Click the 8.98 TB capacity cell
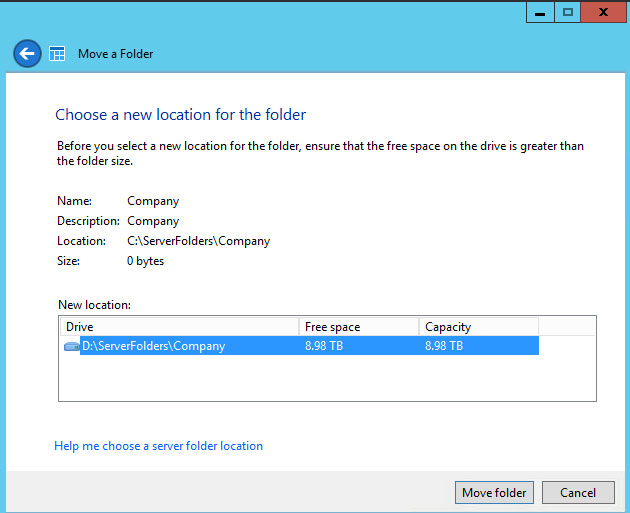 [444, 346]
